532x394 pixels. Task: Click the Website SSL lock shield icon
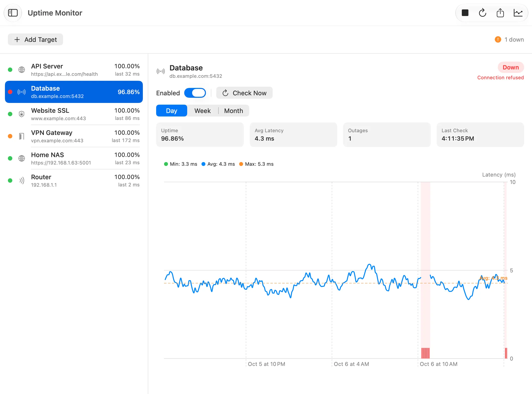click(x=22, y=114)
